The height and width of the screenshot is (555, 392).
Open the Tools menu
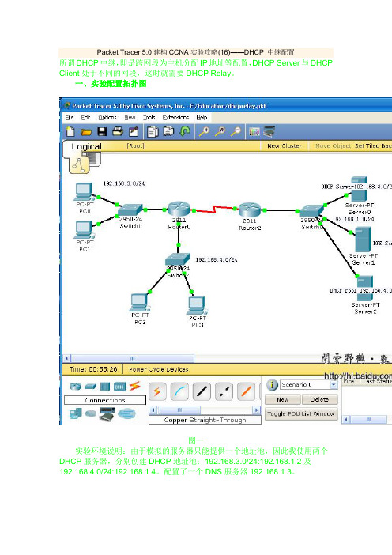coord(149,118)
